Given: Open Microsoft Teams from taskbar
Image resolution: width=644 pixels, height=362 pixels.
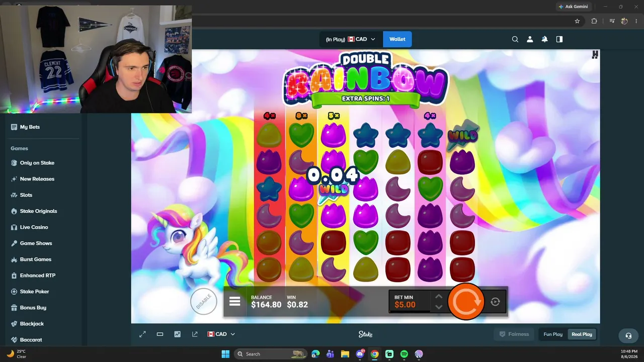Looking at the screenshot, I should 330,354.
